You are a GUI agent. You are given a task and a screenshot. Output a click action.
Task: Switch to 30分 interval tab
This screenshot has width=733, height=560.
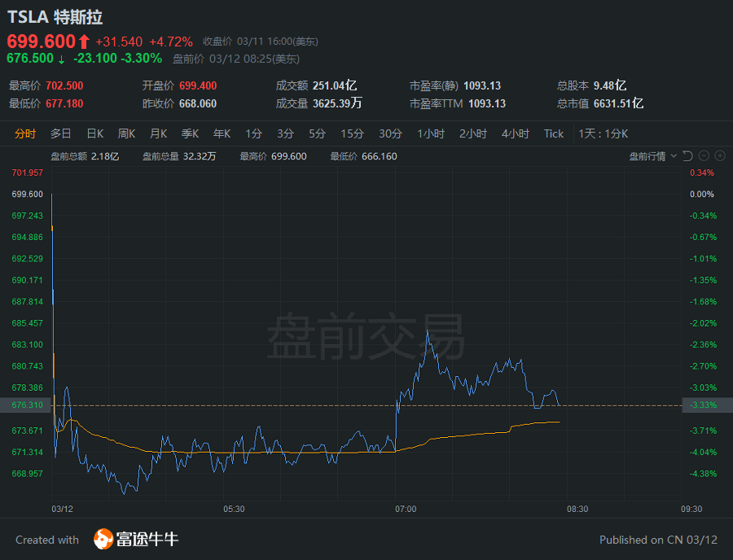390,133
